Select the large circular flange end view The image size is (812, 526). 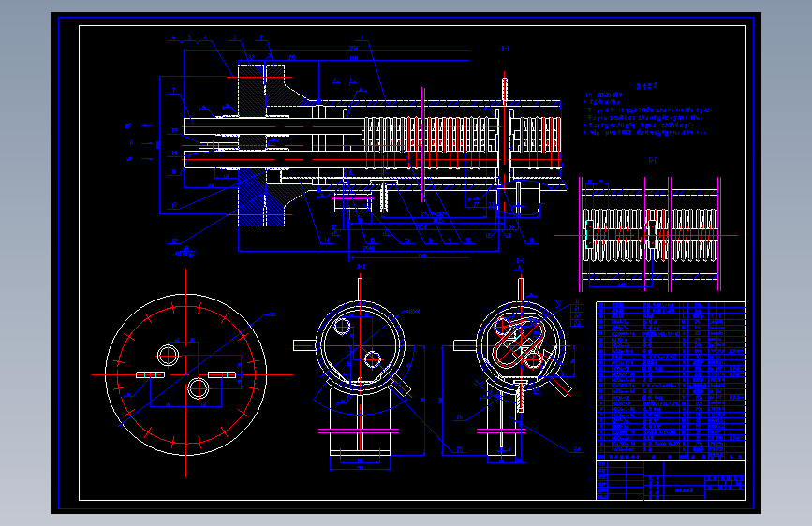coord(186,374)
